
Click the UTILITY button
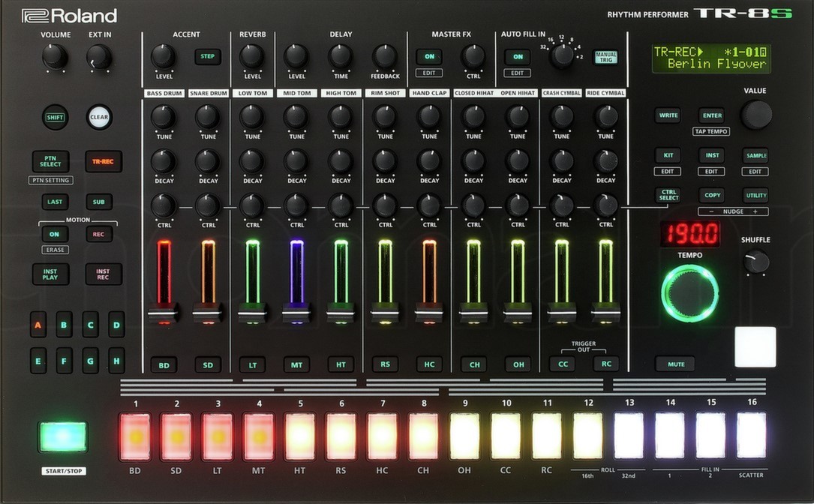pyautogui.click(x=756, y=195)
